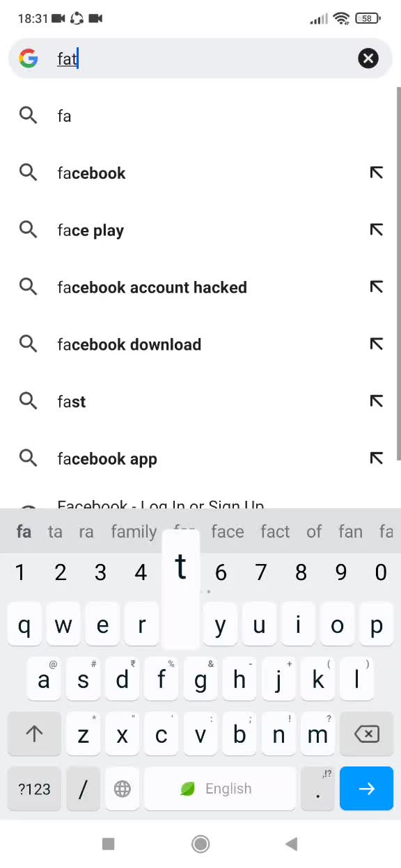401x868 pixels.
Task: Tap the Google logo in search bar
Action: point(29,58)
